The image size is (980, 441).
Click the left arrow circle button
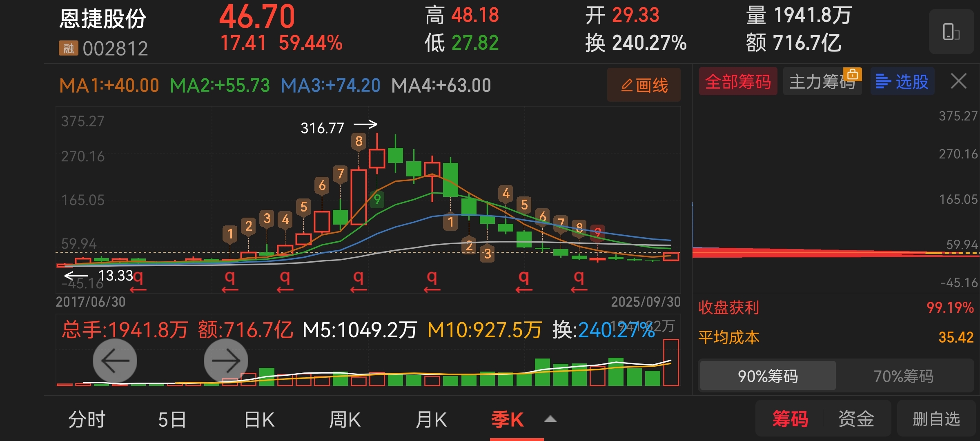tap(115, 361)
